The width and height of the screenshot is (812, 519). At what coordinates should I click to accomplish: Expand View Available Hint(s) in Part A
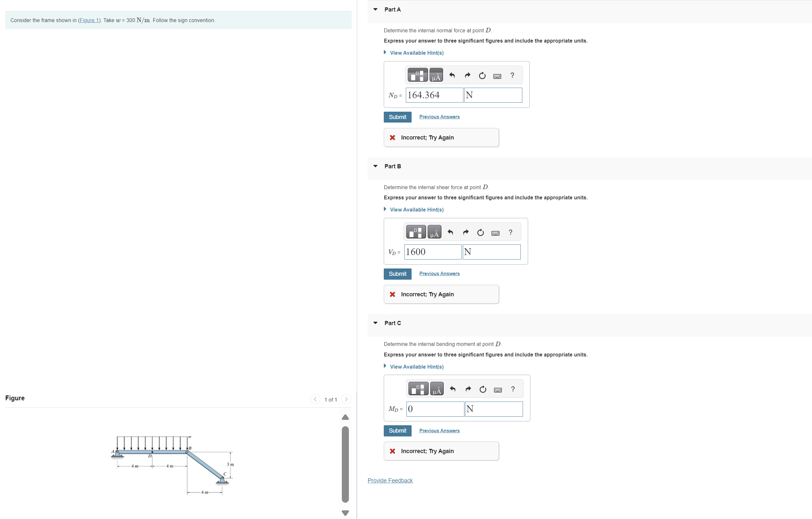click(416, 53)
